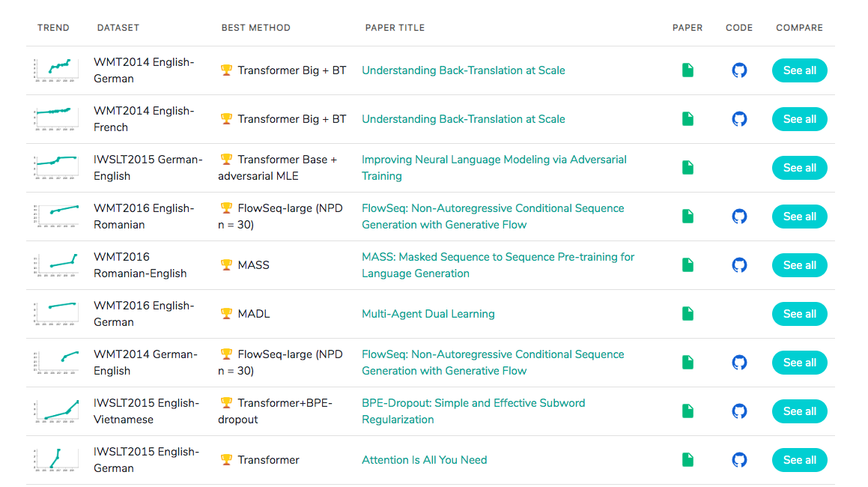868x487 pixels.
Task: Open paper icon for BPE-Dropout row
Action: click(688, 411)
